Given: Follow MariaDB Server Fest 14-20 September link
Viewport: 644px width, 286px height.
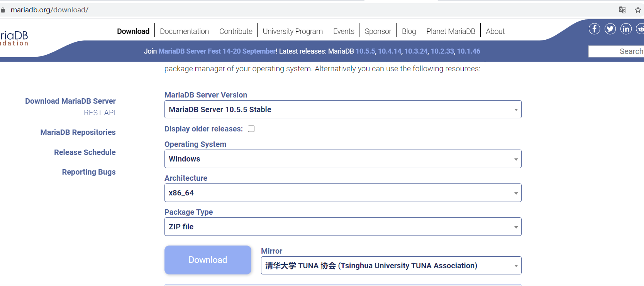Looking at the screenshot, I should [217, 51].
